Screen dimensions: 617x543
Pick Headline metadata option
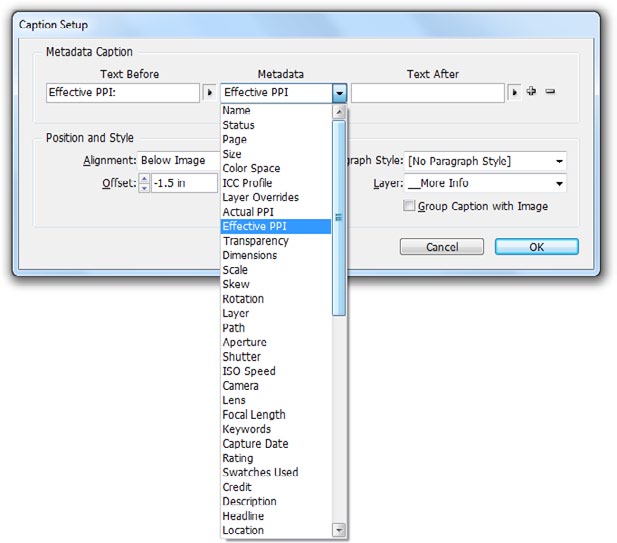point(276,516)
